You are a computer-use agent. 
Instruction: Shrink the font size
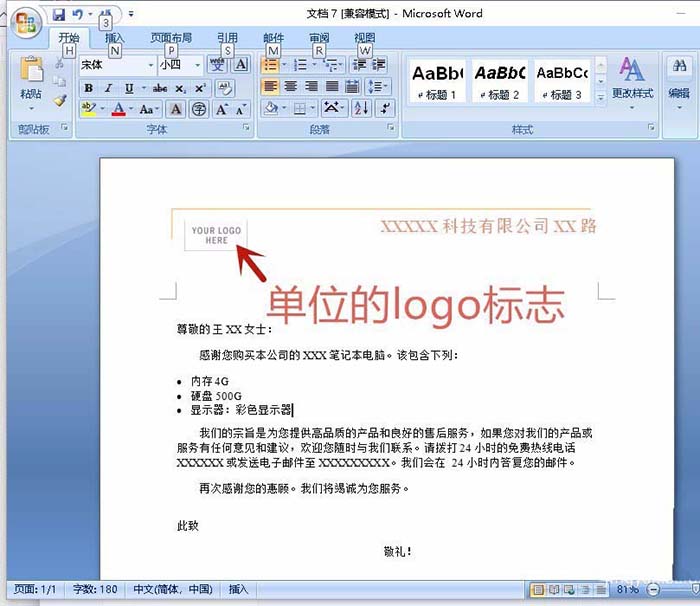[x=241, y=109]
